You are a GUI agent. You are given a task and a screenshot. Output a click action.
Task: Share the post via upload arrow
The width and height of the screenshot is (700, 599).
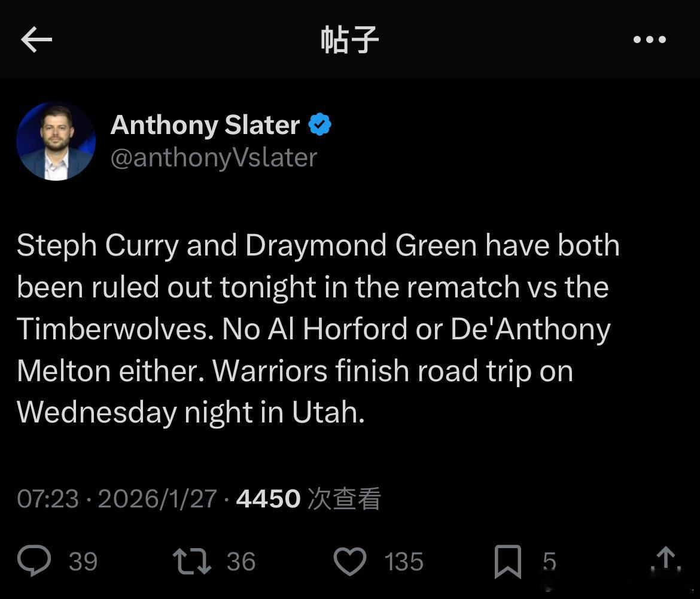pyautogui.click(x=665, y=561)
